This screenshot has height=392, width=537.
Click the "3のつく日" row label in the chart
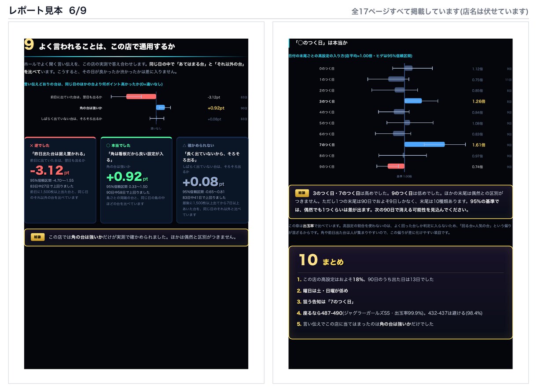point(327,101)
